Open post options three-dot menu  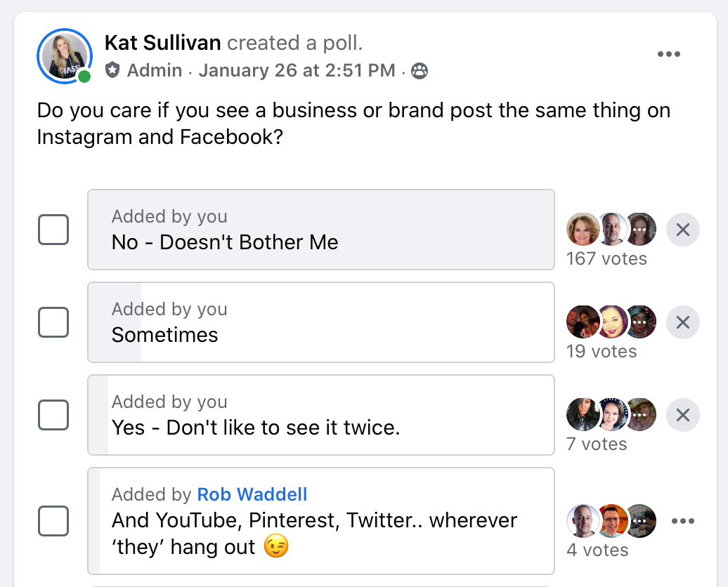coord(668,55)
